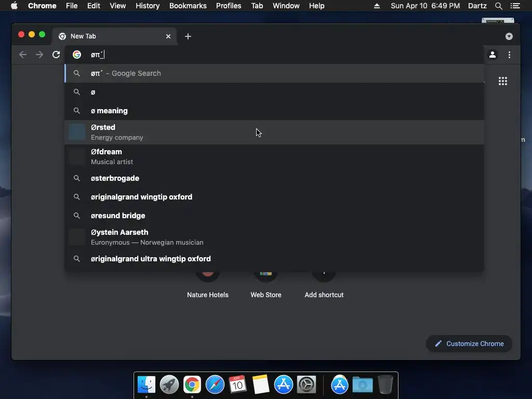Open Chrome's three-dot menu
This screenshot has width=532, height=399.
[509, 55]
